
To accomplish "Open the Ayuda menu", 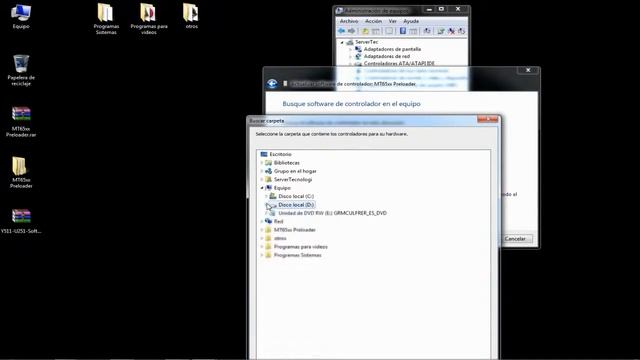I will [x=411, y=21].
